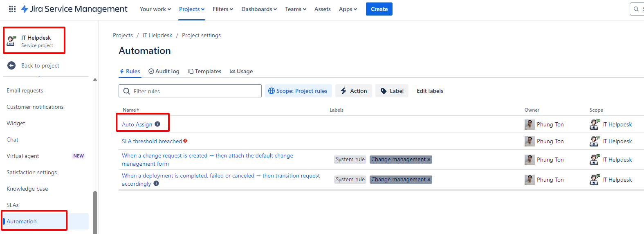The height and width of the screenshot is (234, 644).
Task: Click the Back to project arrow icon
Action: coord(11,65)
